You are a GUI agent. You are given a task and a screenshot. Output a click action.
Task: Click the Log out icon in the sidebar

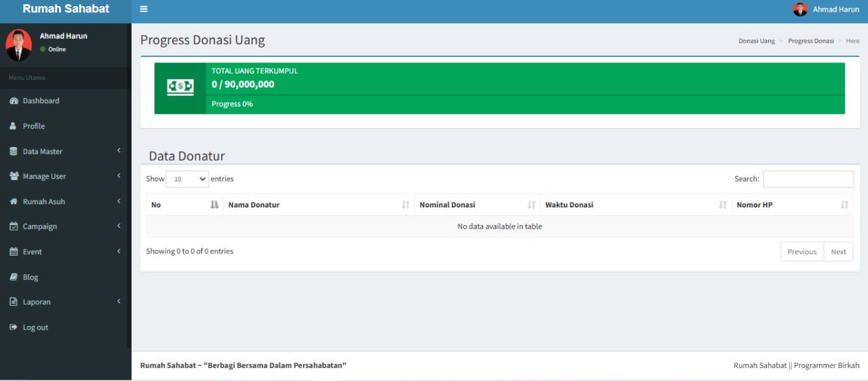coord(14,327)
